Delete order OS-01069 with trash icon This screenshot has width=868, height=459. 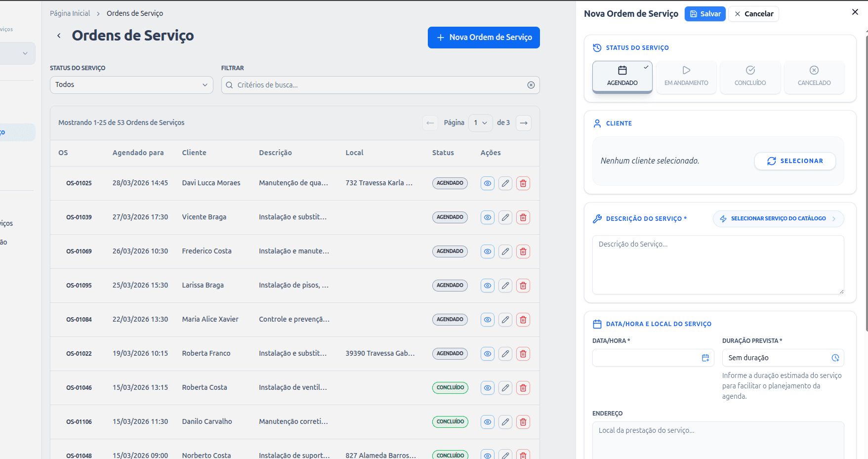(x=523, y=251)
